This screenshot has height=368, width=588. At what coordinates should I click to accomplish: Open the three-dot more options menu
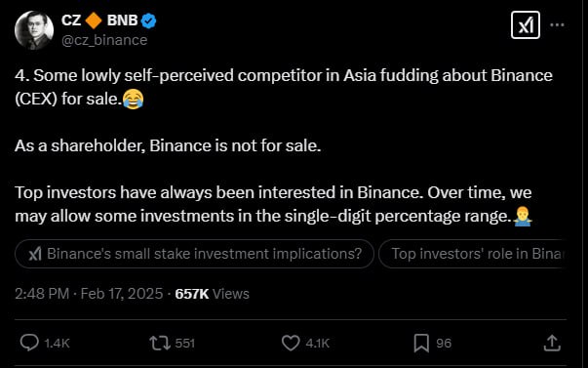[x=557, y=25]
